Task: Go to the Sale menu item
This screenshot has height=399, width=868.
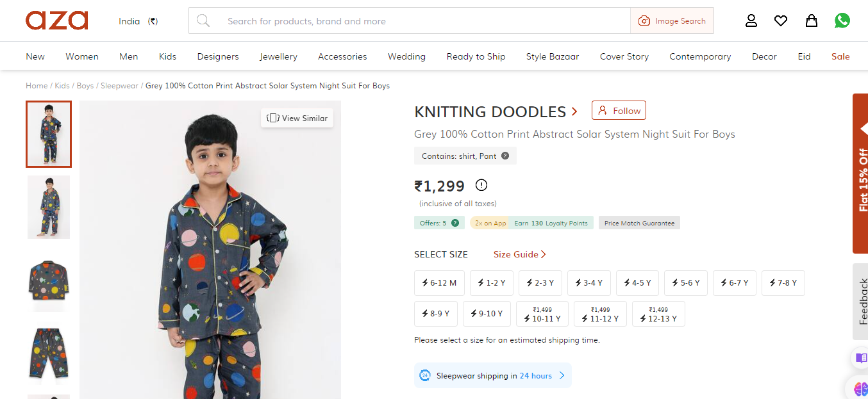Action: [x=840, y=56]
